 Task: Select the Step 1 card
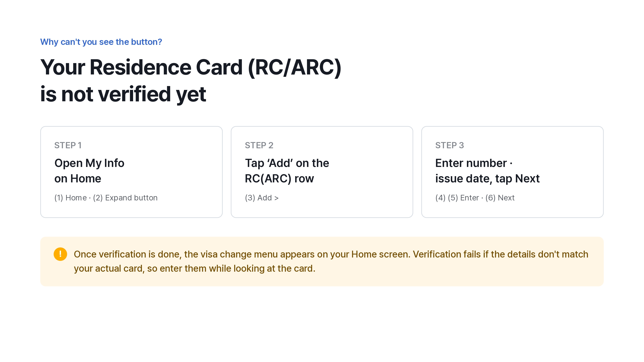click(131, 172)
